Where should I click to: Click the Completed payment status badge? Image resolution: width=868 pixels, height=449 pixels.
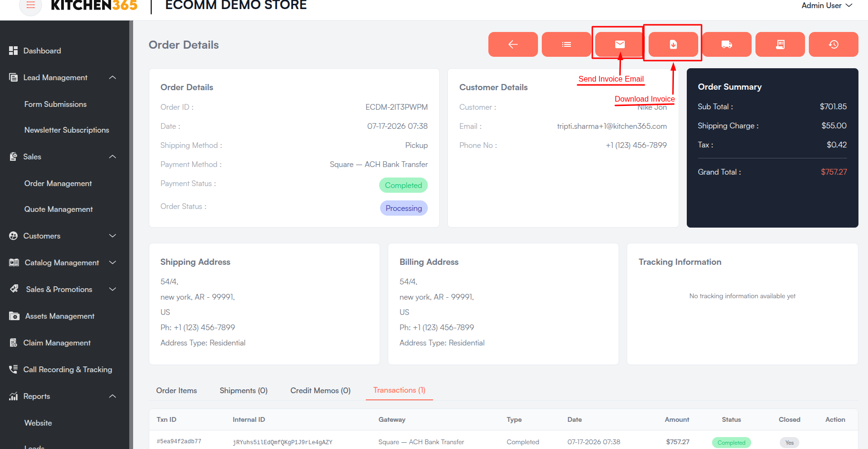coord(403,185)
